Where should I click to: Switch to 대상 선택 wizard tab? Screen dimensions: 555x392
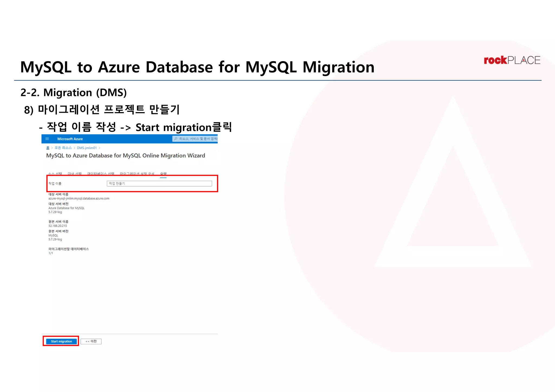point(75,174)
